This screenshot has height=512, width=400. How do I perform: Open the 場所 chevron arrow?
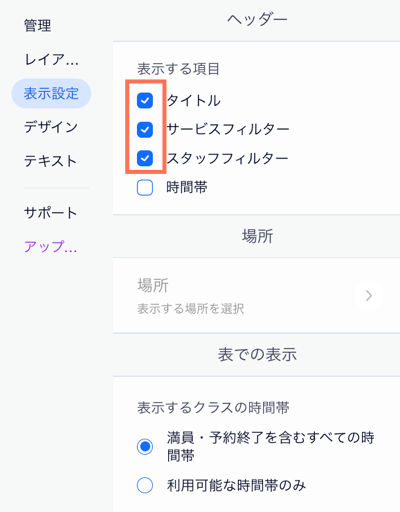(369, 296)
